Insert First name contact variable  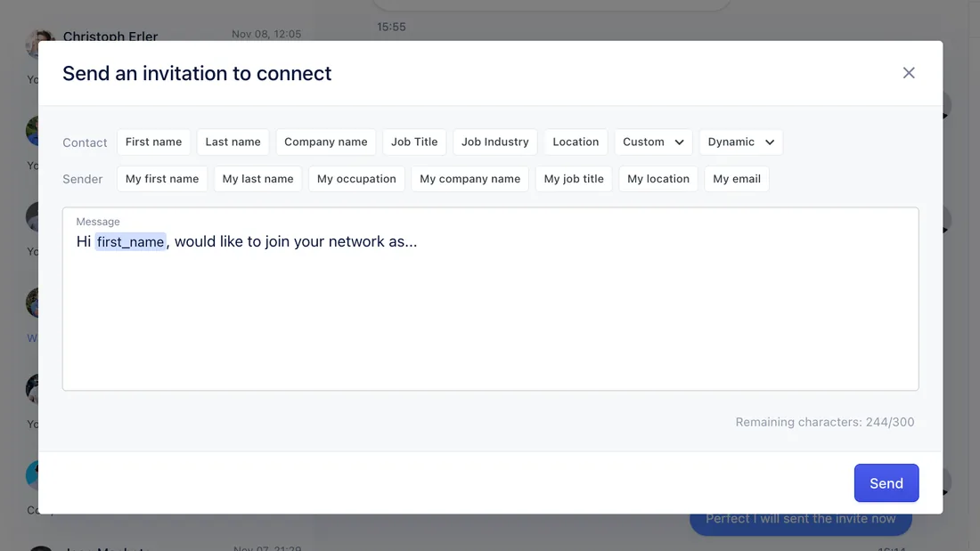pos(154,142)
